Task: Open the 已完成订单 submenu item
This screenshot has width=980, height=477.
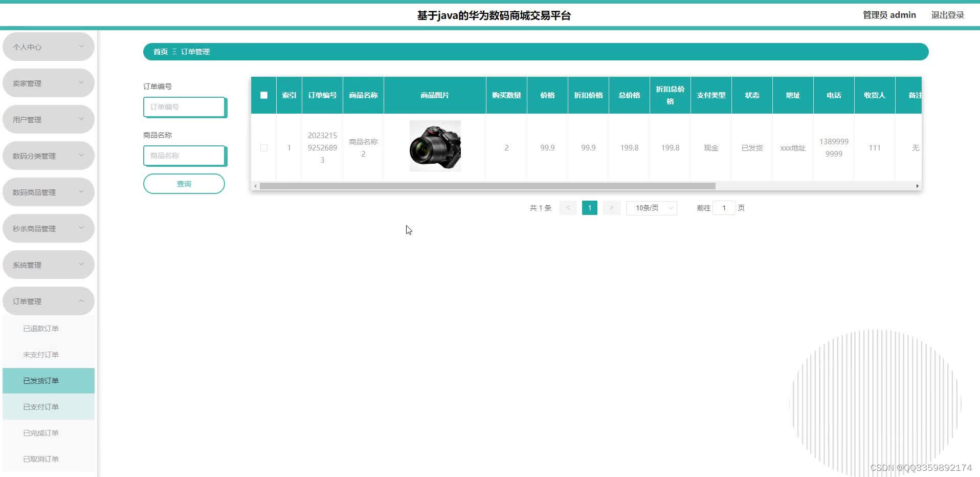Action: [x=49, y=433]
